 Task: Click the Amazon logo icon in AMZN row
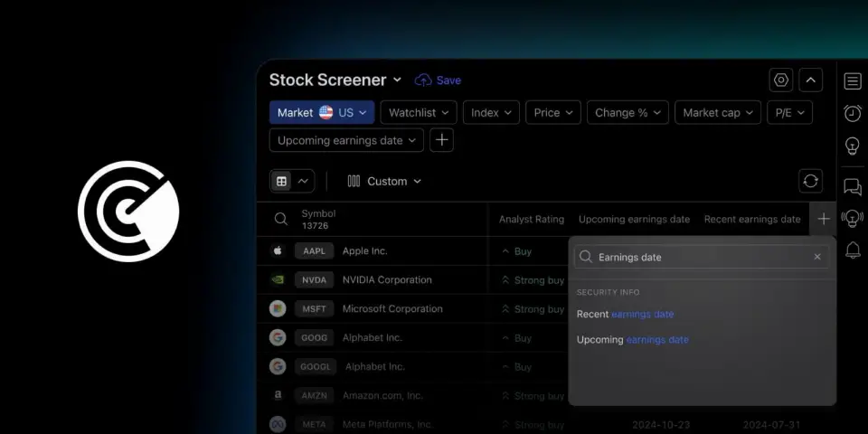pos(278,395)
